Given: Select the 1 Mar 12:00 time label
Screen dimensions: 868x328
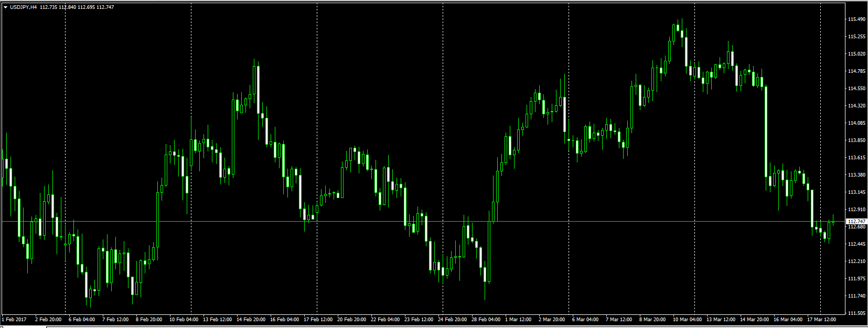Looking at the screenshot, I should tap(518, 320).
